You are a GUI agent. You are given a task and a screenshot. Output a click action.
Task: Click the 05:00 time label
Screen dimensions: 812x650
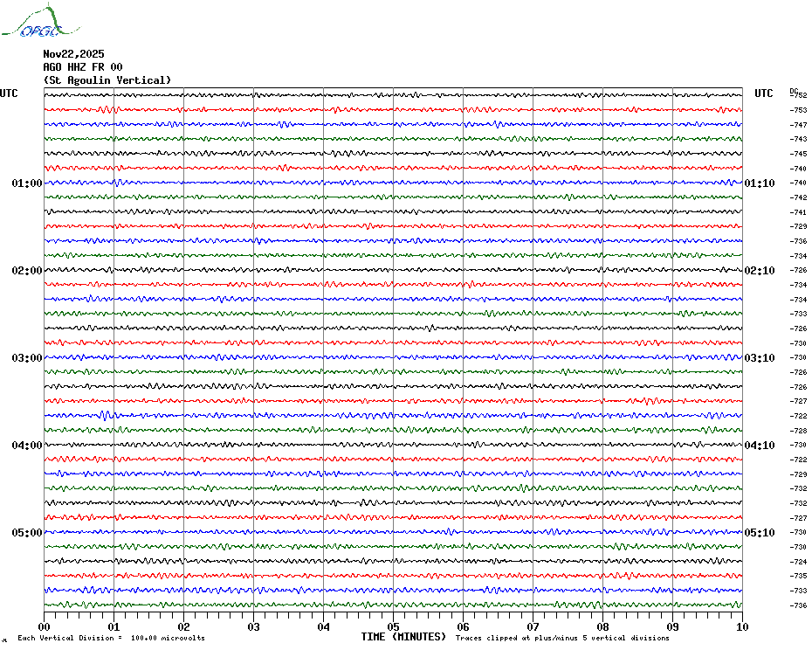[x=27, y=532]
